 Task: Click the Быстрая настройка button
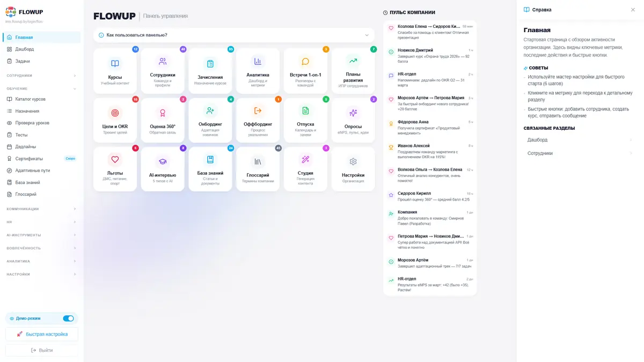[x=42, y=334]
